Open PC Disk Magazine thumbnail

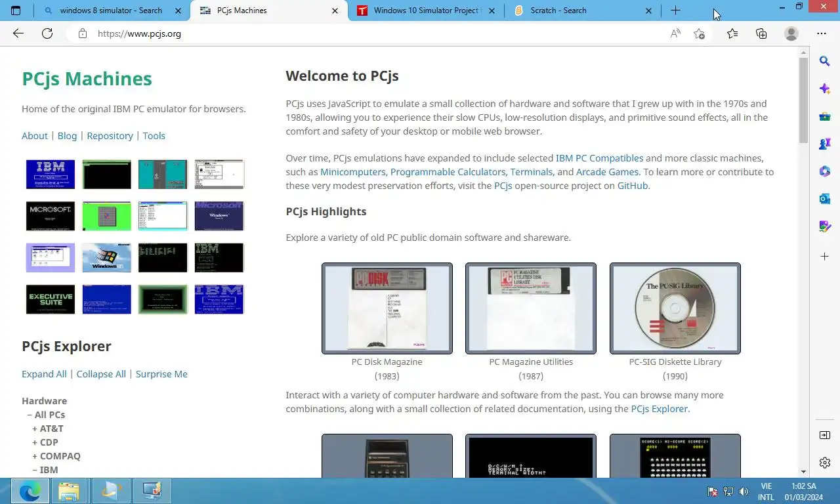pos(387,308)
